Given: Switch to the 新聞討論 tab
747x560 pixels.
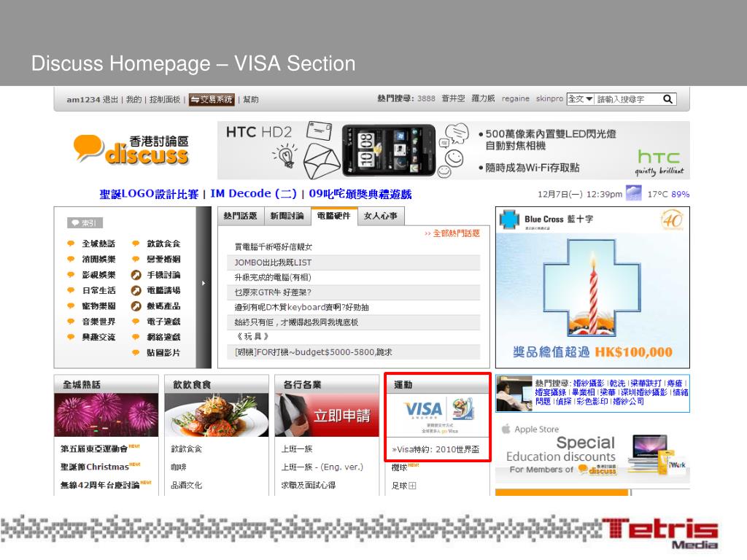Looking at the screenshot, I should (287, 216).
